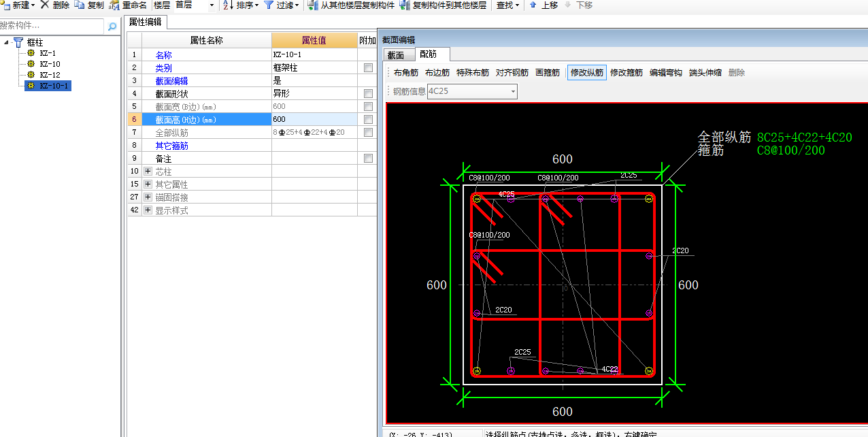Click the 端头伸缩 button
Image resolution: width=868 pixels, height=437 pixels.
point(705,73)
